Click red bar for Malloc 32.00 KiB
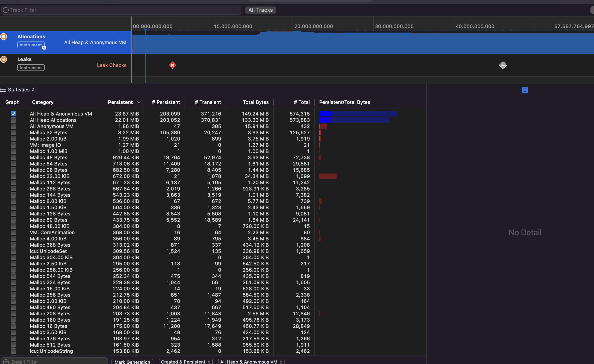The height and width of the screenshot is (364, 594). (328, 176)
